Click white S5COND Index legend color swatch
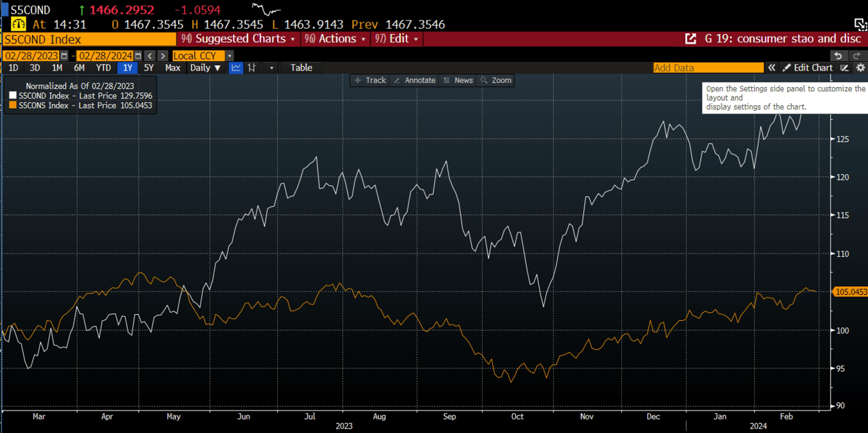The height and width of the screenshot is (433, 868). pyautogui.click(x=13, y=96)
